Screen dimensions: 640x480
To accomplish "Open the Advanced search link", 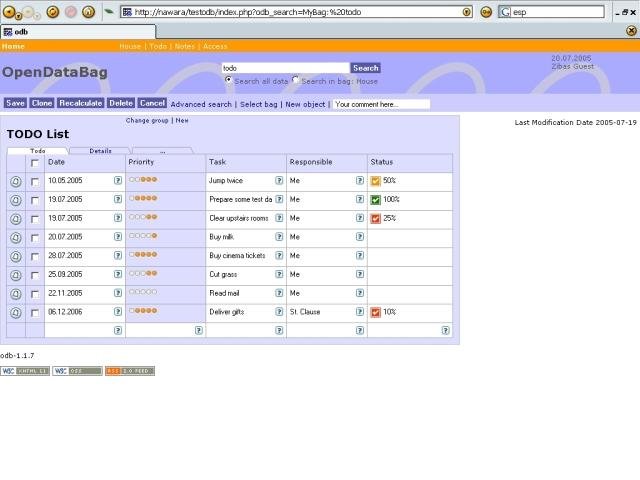I will click(201, 104).
